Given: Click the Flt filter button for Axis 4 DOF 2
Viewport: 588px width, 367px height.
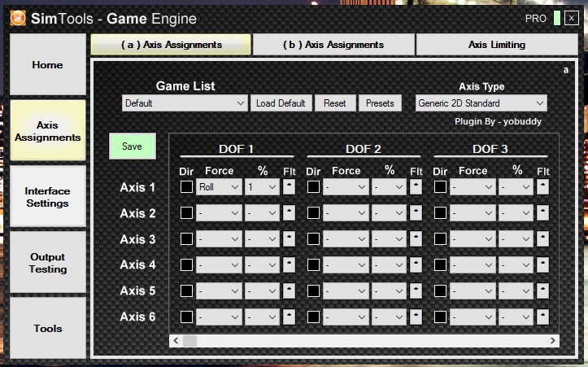Looking at the screenshot, I should coord(416,265).
